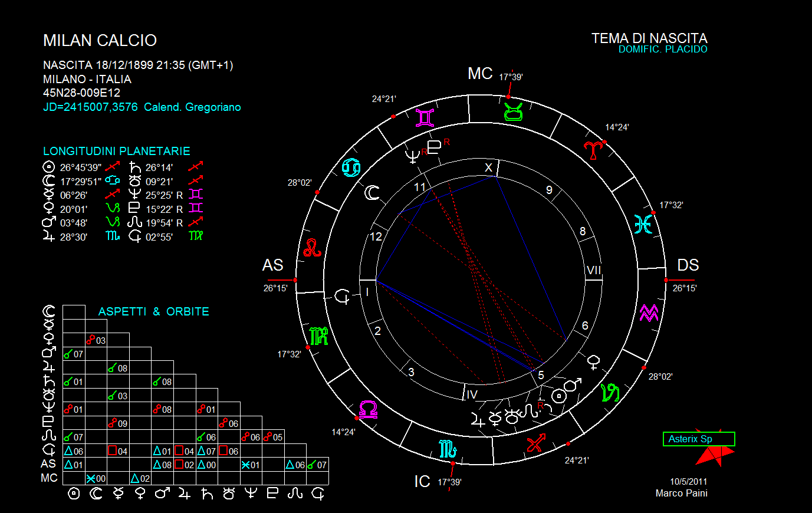The height and width of the screenshot is (513, 812).
Task: Click the Sun glyph inside the chart wheel
Action: [x=558, y=396]
